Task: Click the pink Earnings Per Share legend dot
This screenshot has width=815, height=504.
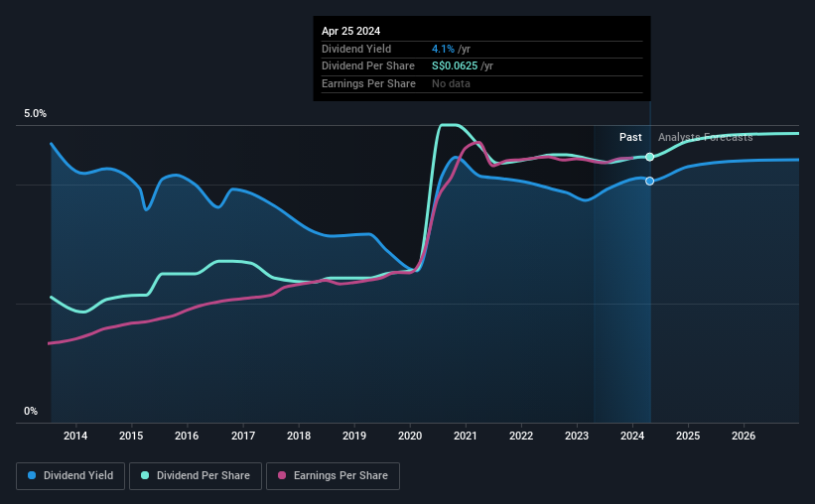Action: pos(282,475)
